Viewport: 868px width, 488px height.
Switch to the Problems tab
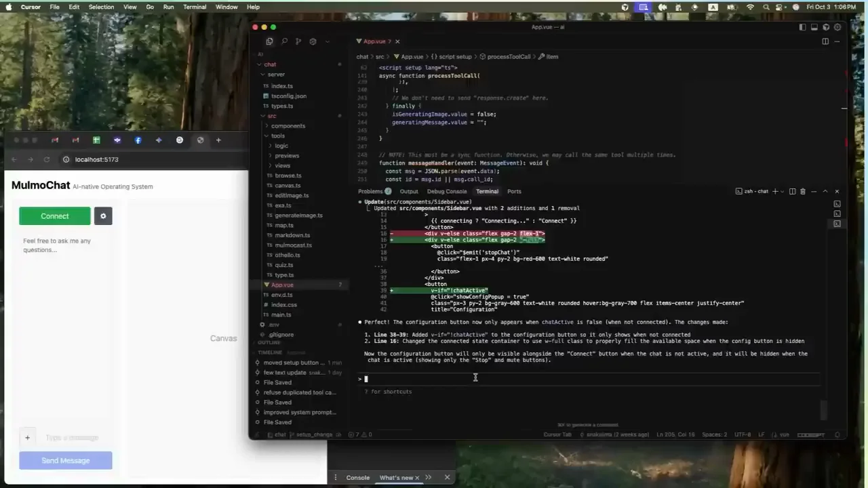pyautogui.click(x=370, y=191)
